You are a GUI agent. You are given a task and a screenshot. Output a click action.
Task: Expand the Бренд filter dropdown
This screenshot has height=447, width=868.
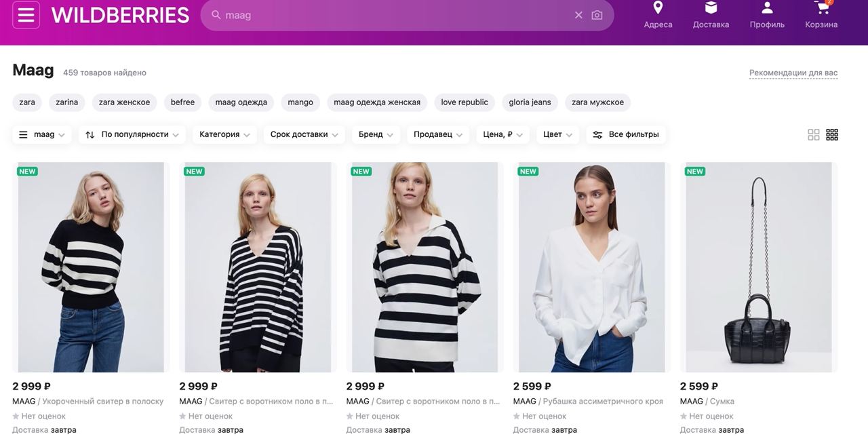(x=376, y=134)
